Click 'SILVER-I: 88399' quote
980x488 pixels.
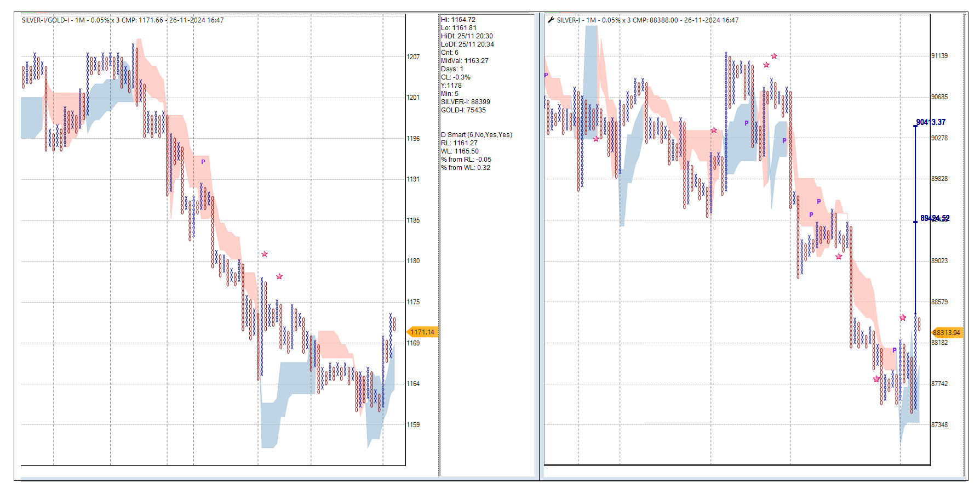466,102
